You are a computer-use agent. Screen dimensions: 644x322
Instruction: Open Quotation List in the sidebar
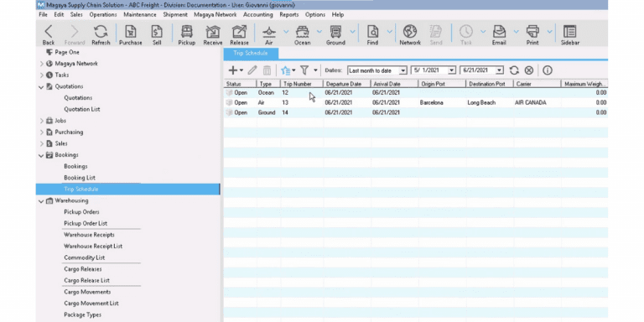(81, 109)
